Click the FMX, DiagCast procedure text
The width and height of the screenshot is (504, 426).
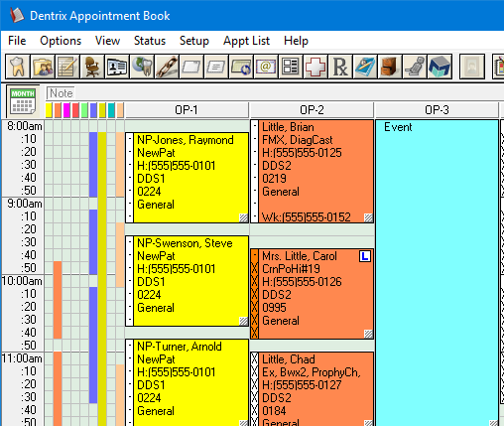click(x=298, y=140)
